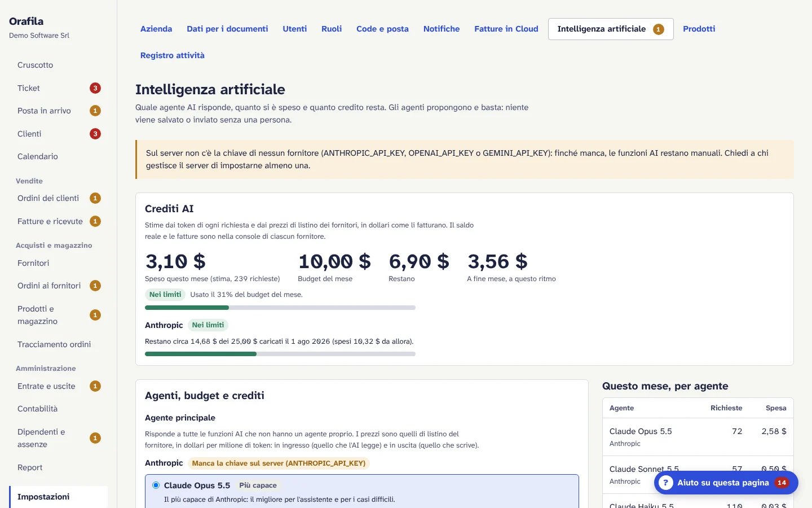Go to Prodotti e magazzino

[x=59, y=315]
